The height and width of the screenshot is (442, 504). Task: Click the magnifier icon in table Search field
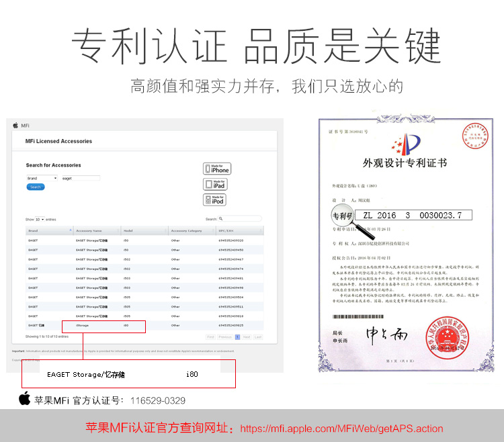[x=221, y=219]
